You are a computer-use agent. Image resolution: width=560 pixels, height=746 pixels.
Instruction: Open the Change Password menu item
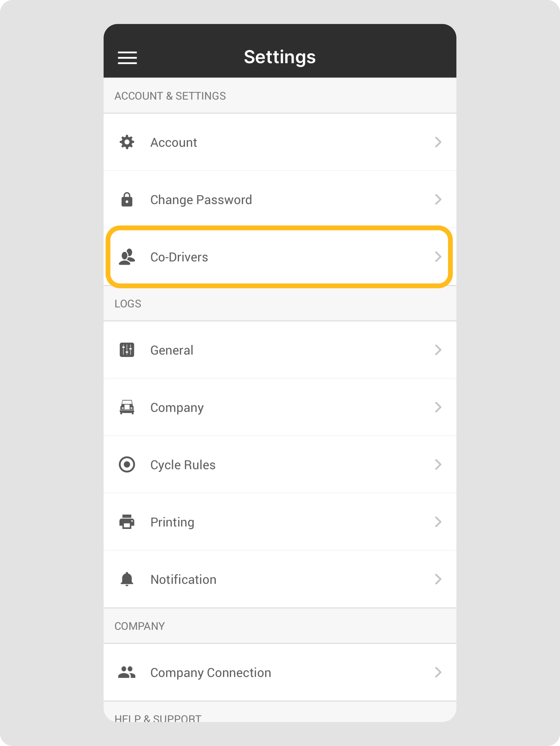tap(201, 200)
